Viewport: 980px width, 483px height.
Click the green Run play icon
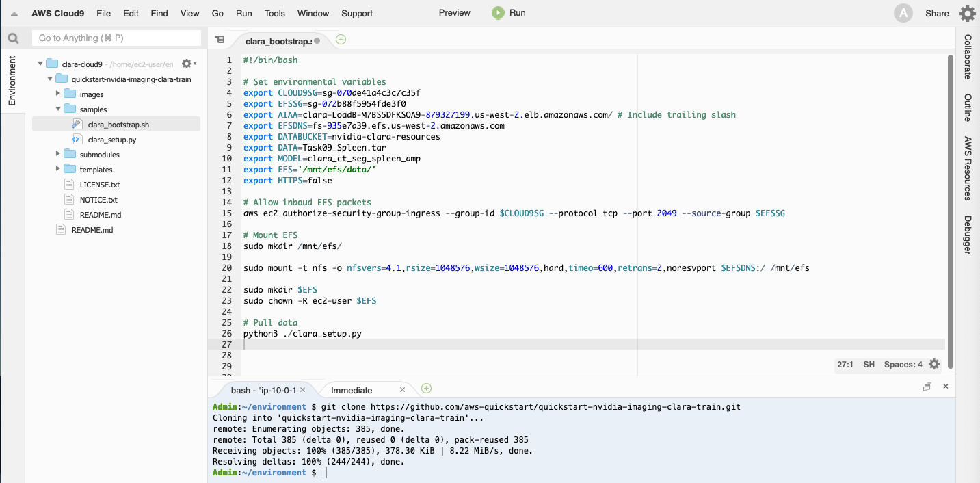tap(498, 13)
